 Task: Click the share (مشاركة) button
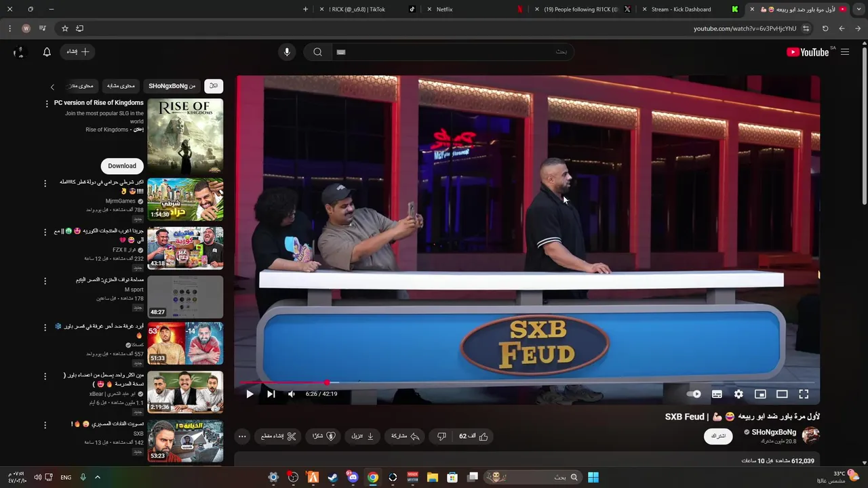click(x=406, y=436)
